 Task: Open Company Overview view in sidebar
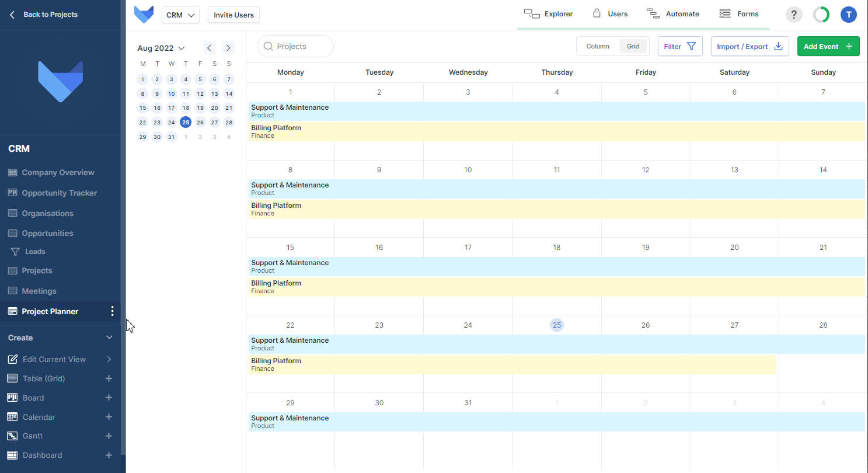(61, 173)
